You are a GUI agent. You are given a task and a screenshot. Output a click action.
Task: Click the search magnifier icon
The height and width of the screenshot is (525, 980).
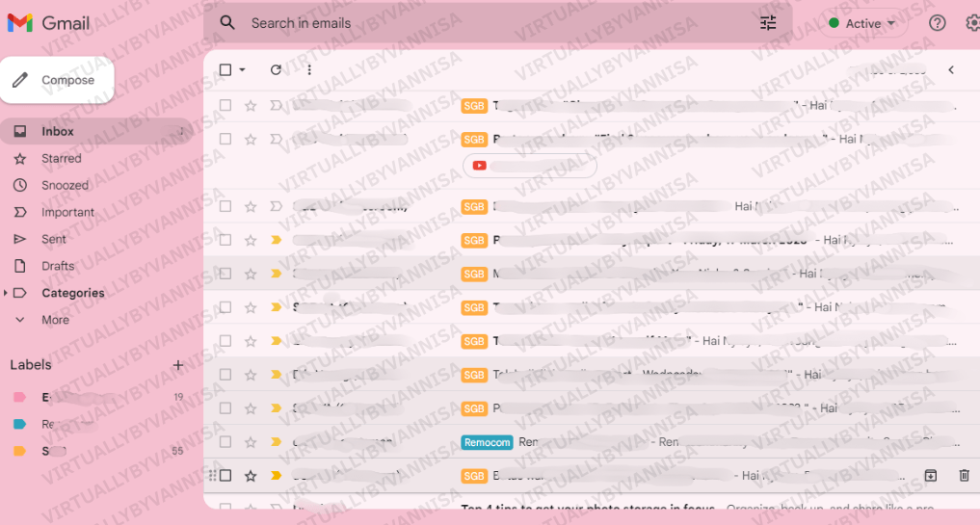coord(227,23)
